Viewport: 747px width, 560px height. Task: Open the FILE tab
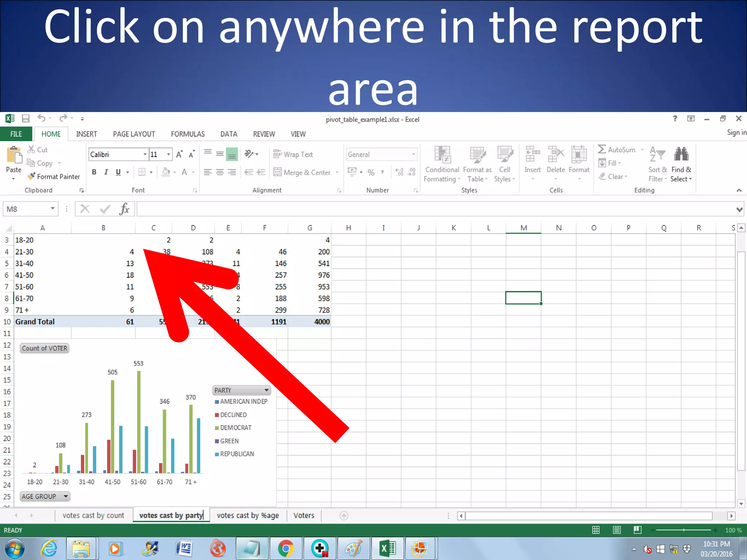click(x=16, y=134)
